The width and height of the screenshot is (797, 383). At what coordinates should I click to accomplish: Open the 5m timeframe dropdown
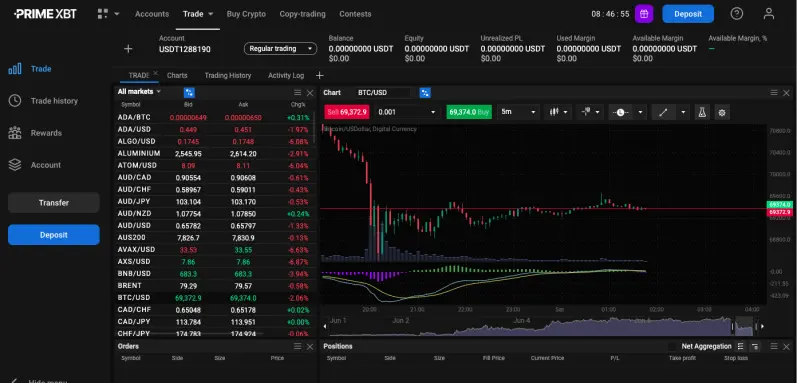click(x=518, y=112)
